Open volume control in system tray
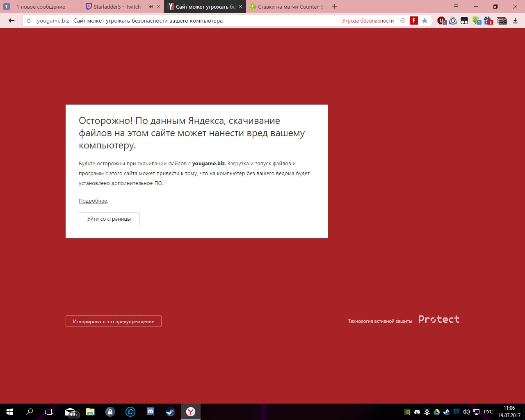Viewport: 525px width, 420px height. point(466,412)
